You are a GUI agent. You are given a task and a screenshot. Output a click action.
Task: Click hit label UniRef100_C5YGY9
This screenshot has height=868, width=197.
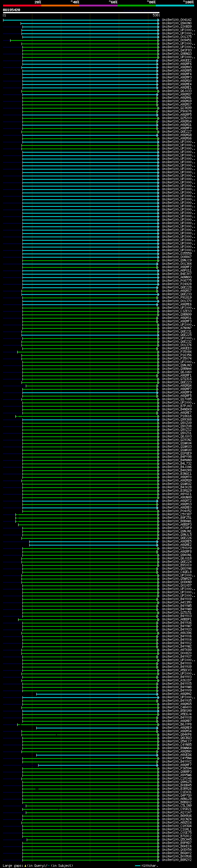[x=177, y=548]
